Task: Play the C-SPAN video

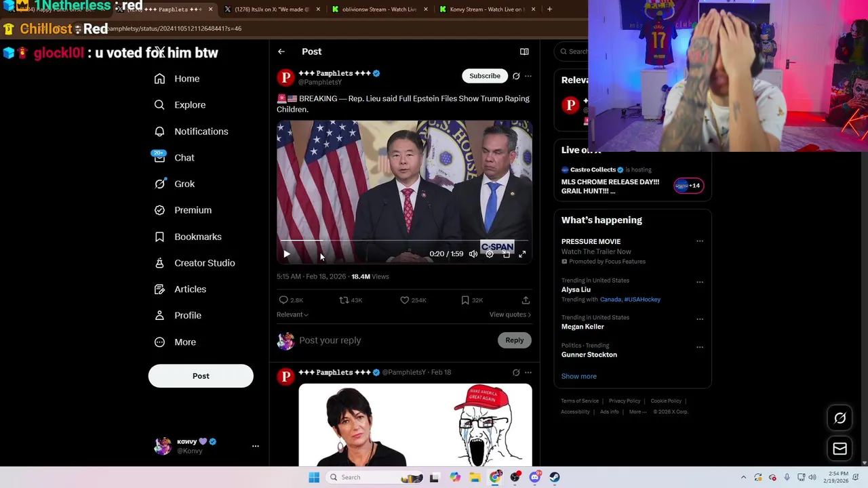Action: point(286,254)
